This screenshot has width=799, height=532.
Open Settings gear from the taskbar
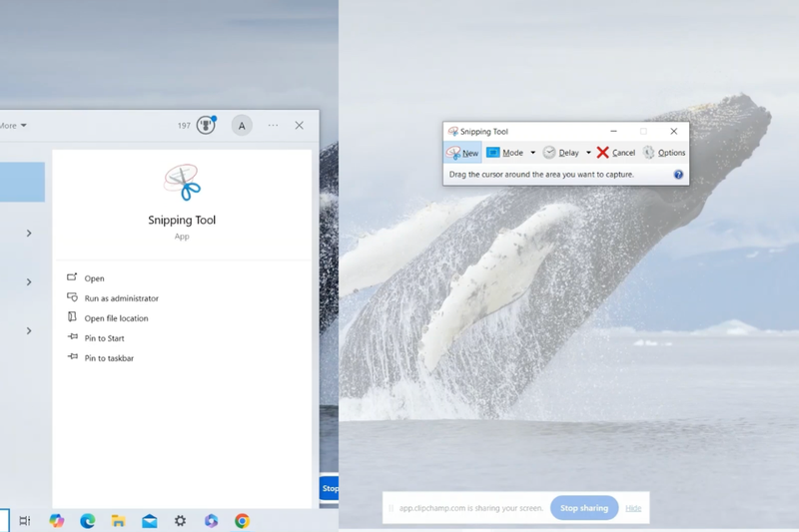[181, 521]
